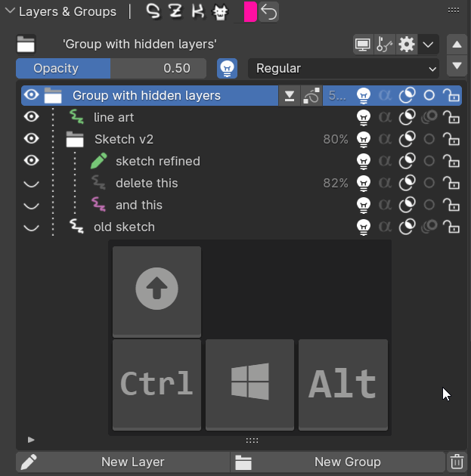Click the 82% opacity of 'delete this'
Viewport: 471px width, 476px height.
336,183
